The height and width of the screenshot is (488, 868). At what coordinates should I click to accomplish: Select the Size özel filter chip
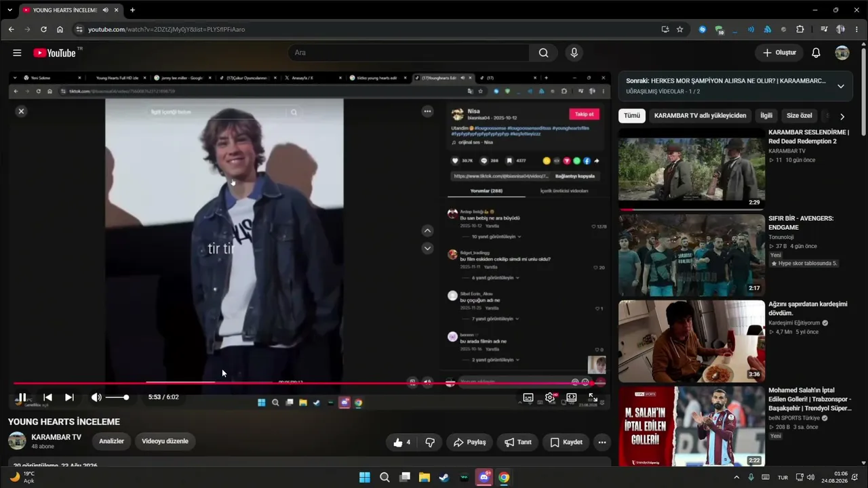tap(800, 116)
